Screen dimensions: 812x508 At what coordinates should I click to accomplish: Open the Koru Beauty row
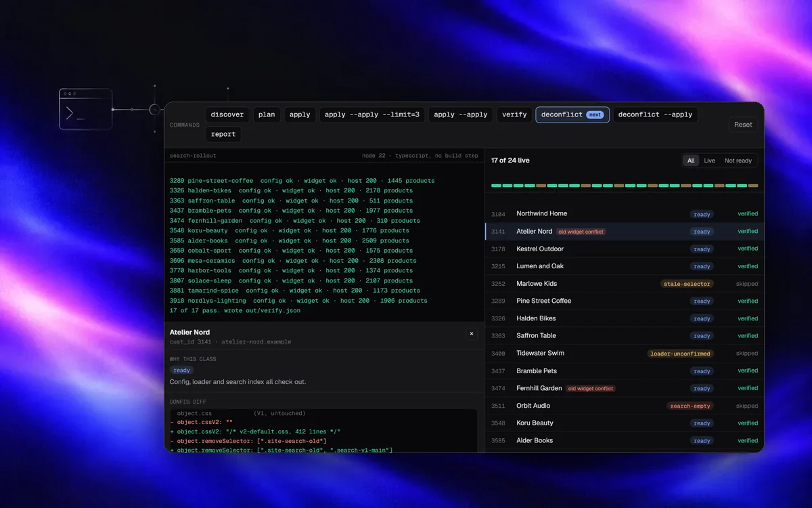[625, 423]
